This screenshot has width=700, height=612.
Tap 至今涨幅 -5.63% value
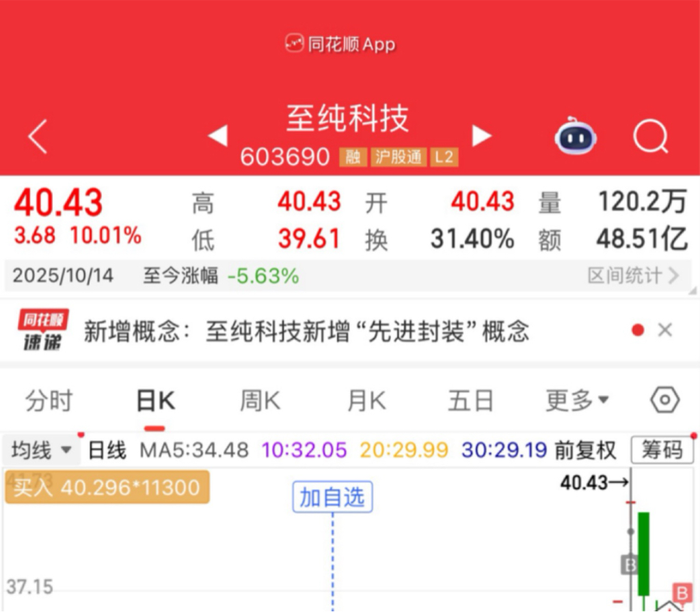coord(263,276)
